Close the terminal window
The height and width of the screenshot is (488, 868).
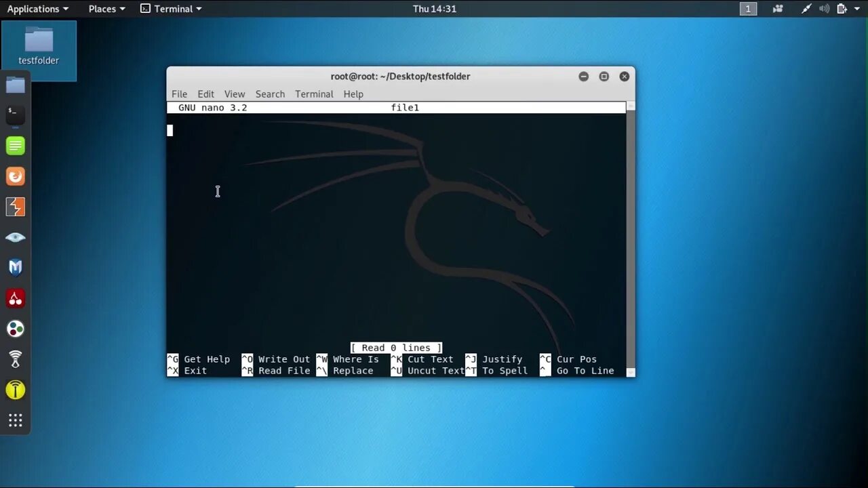point(625,77)
